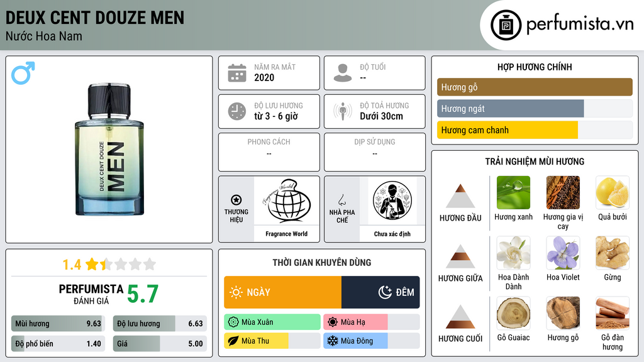Image resolution: width=644 pixels, height=362 pixels.
Task: Click the Giá 5.00 score bar
Action: point(160,344)
